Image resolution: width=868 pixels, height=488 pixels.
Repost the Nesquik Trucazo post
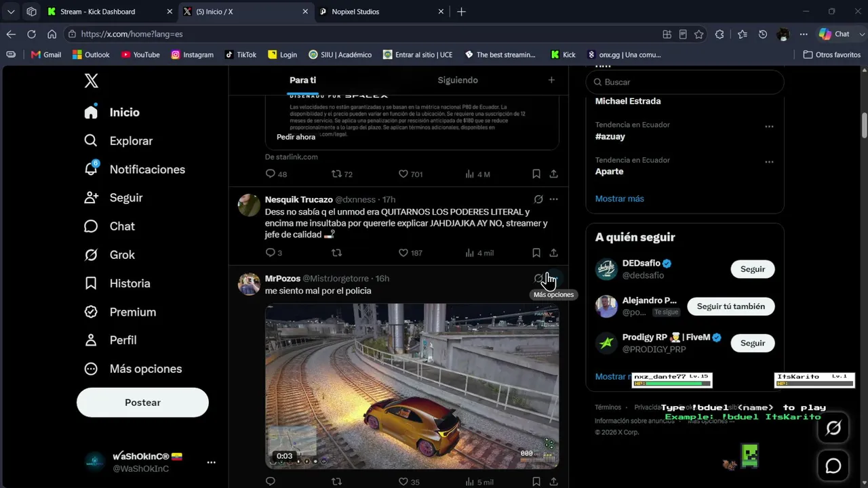[x=336, y=253]
